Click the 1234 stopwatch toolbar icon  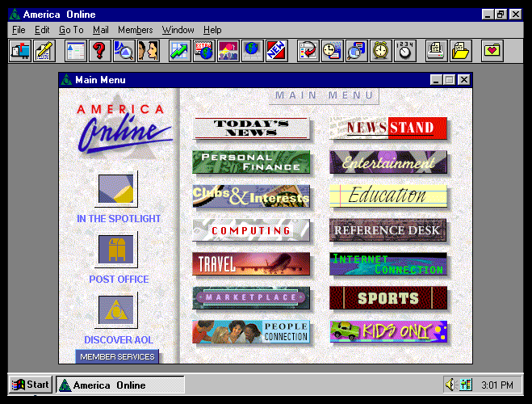coord(405,51)
